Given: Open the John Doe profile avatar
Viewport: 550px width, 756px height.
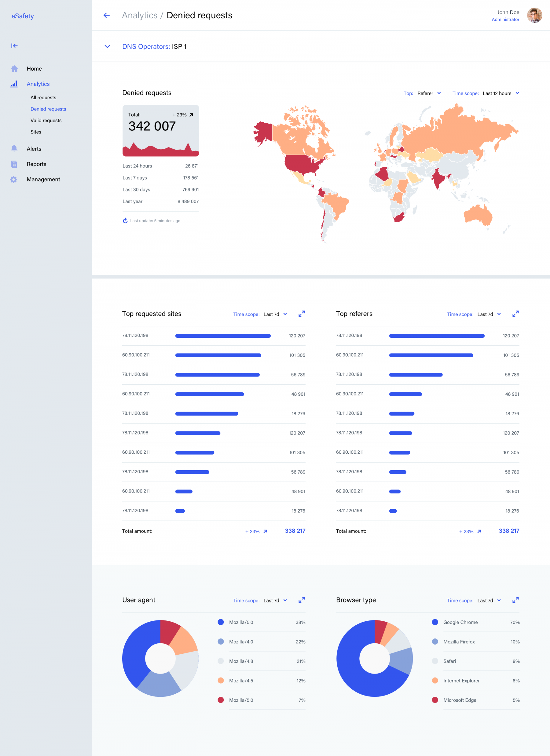Looking at the screenshot, I should (x=534, y=16).
